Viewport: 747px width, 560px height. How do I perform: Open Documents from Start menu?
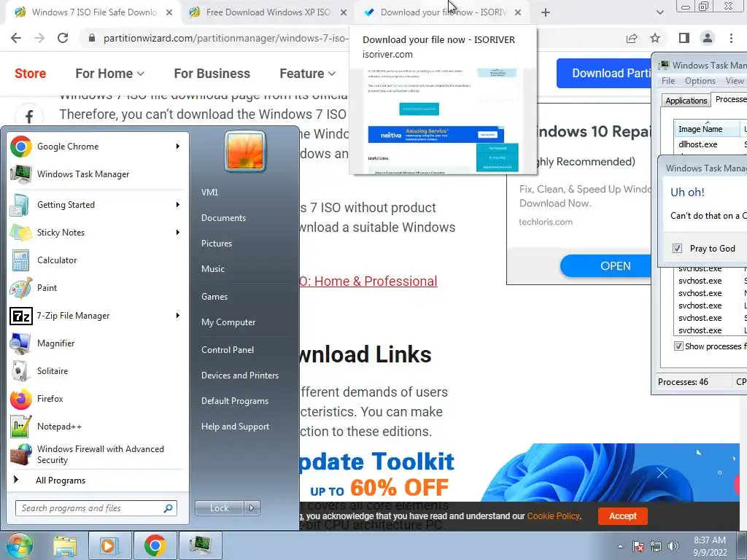(x=223, y=217)
